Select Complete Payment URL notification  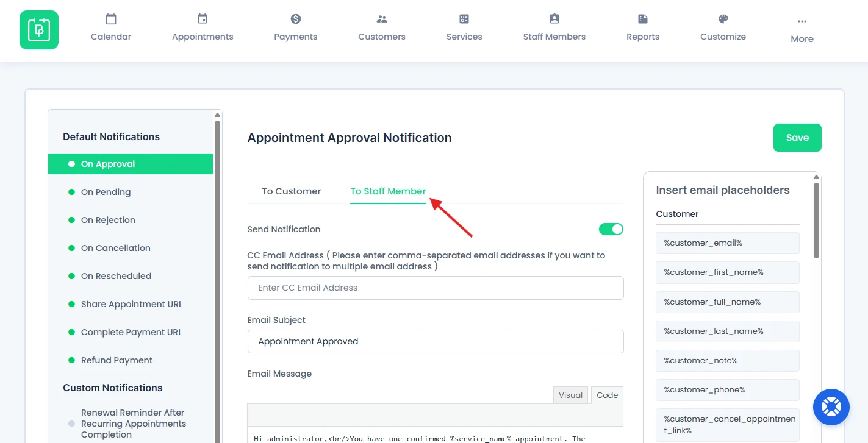click(x=131, y=332)
